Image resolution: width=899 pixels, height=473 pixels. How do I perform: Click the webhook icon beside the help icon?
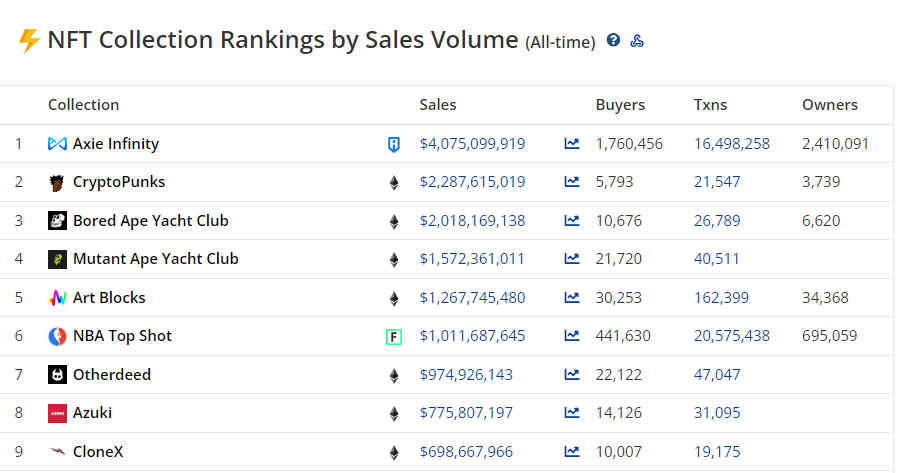[637, 41]
